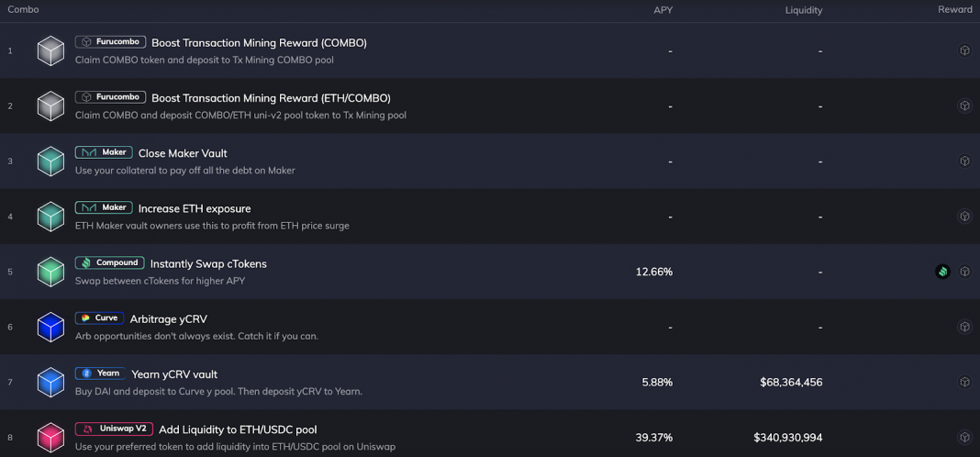Click the Reward column header
This screenshot has width=980, height=457.
point(954,10)
